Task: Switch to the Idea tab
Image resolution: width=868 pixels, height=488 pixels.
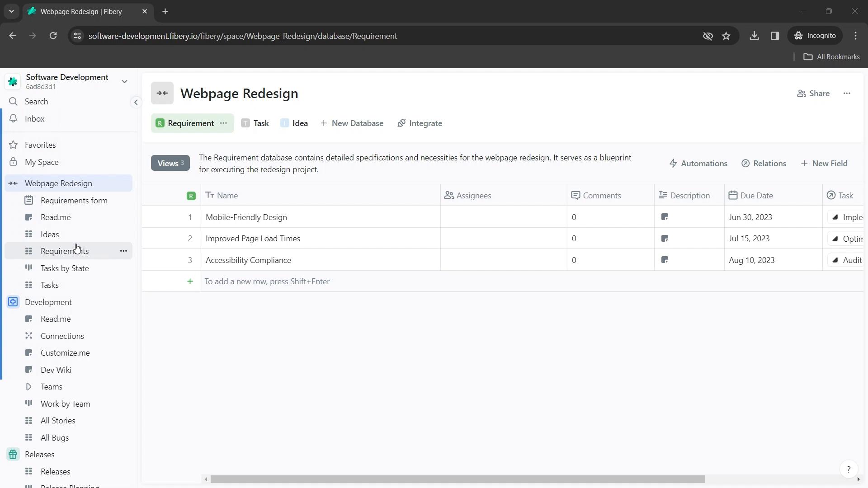Action: [301, 123]
